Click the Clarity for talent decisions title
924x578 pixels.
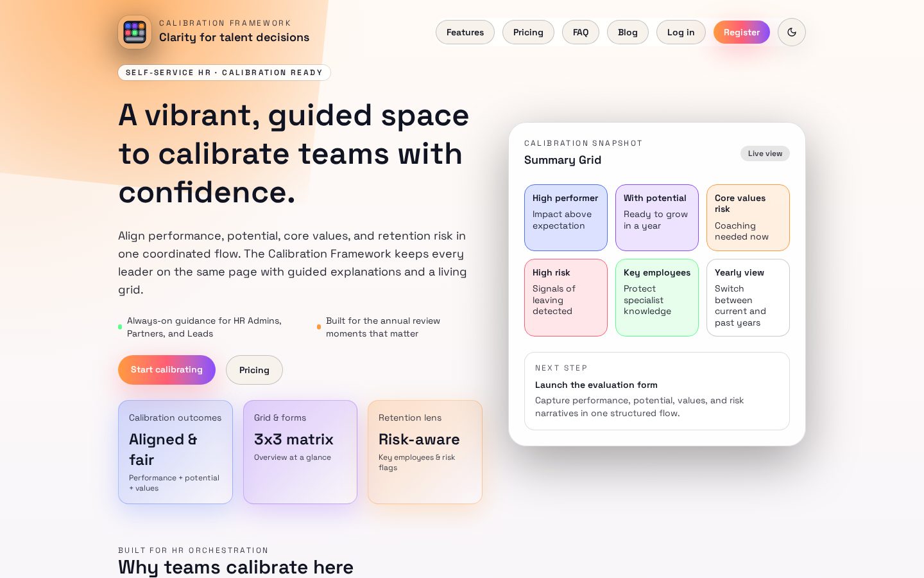234,37
